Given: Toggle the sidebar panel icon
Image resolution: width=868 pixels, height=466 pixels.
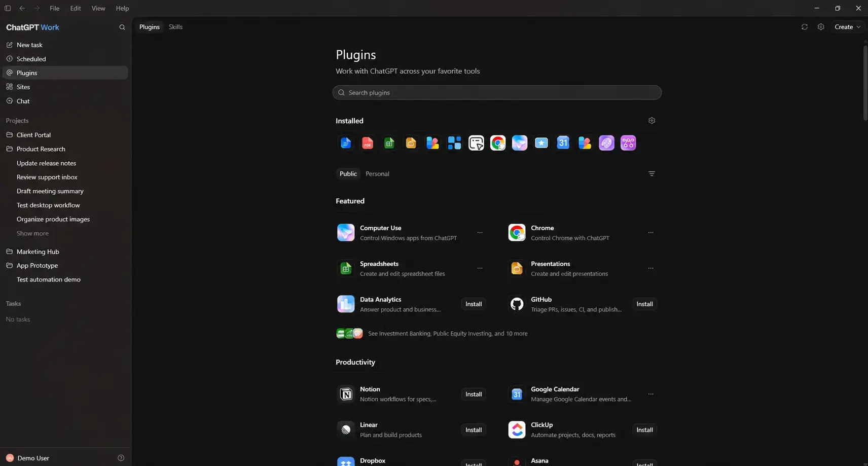Looking at the screenshot, I should [8, 8].
